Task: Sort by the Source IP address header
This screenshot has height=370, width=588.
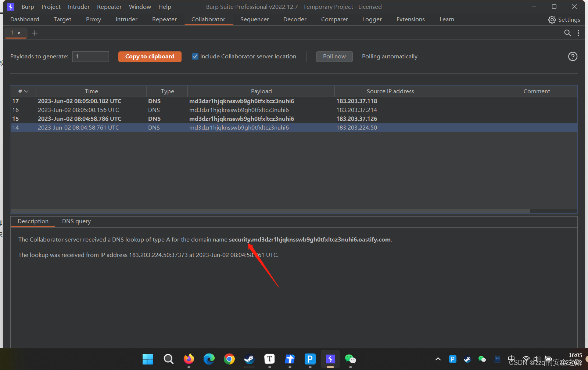Action: [x=390, y=91]
